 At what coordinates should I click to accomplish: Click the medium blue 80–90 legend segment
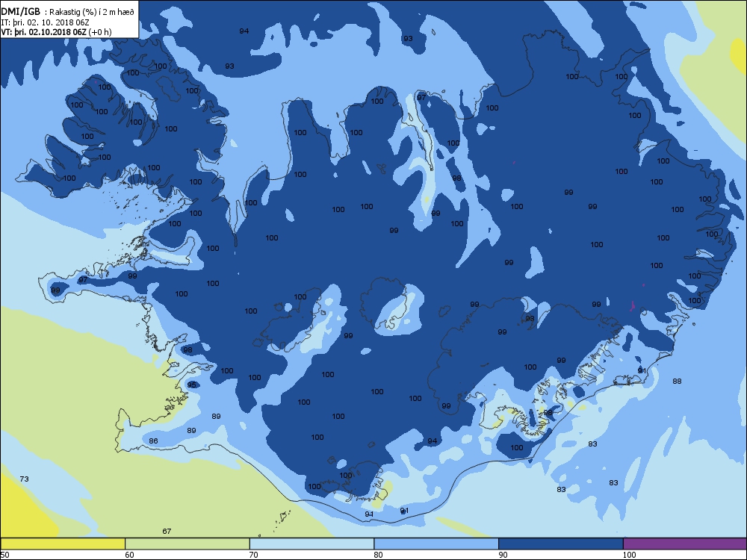click(436, 544)
